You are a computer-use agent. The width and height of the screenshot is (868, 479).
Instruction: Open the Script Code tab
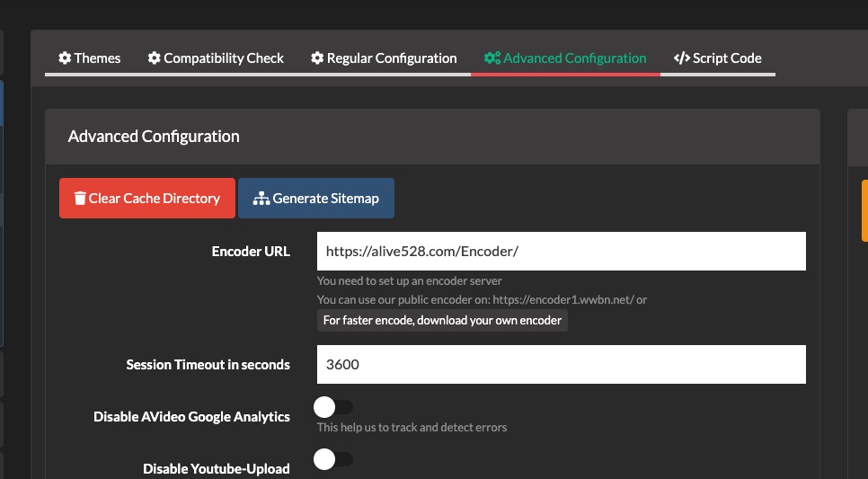pos(717,58)
